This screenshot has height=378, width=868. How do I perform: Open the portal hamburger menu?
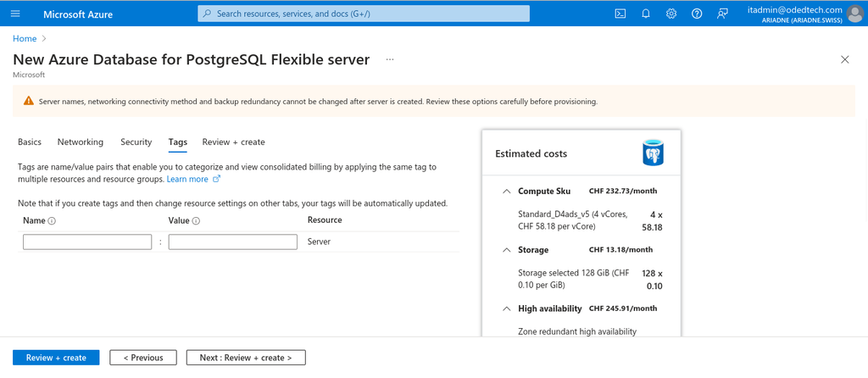tap(15, 14)
